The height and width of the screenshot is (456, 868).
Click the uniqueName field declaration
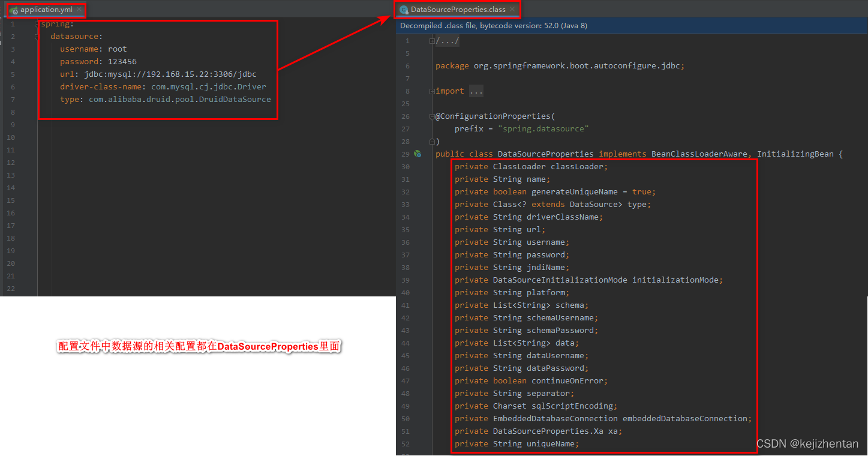(516, 444)
